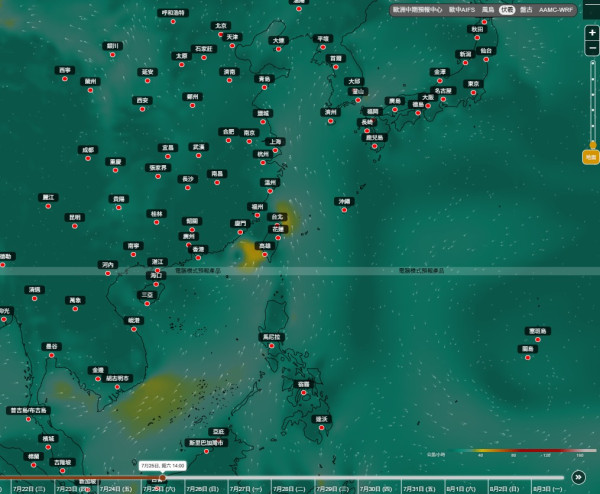Select 8月1日 on the date timeline
The image size is (600, 494).
(461, 489)
